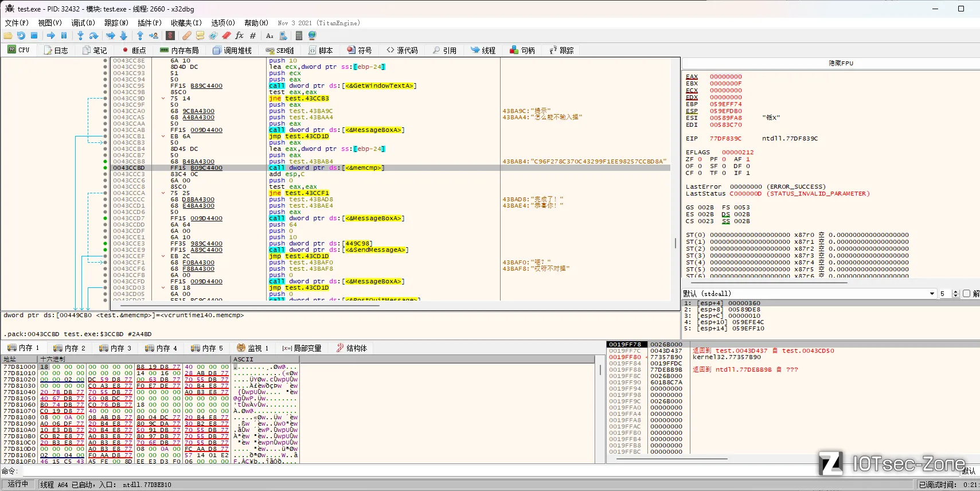This screenshot has width=980, height=491.
Task: Open the 帮助(H) menu
Action: [x=256, y=23]
